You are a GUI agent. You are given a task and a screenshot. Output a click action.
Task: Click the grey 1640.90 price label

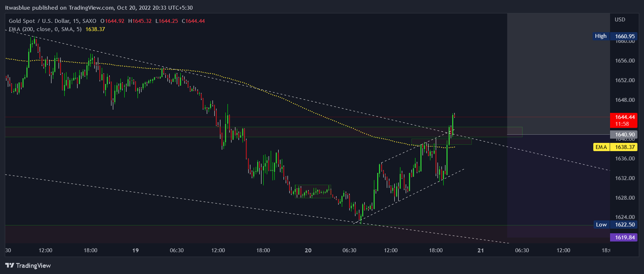624,135
